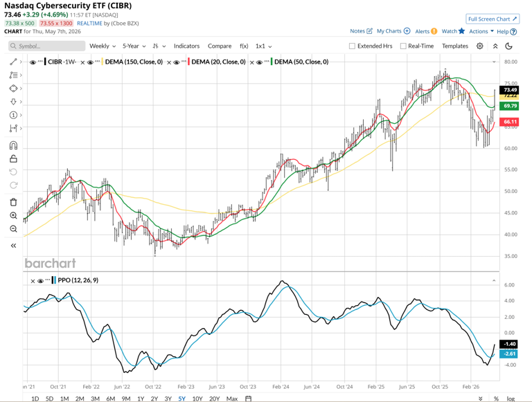Screen dimensions: 532x402
Task: Redo the last drawing action
Action: pyautogui.click(x=13, y=185)
